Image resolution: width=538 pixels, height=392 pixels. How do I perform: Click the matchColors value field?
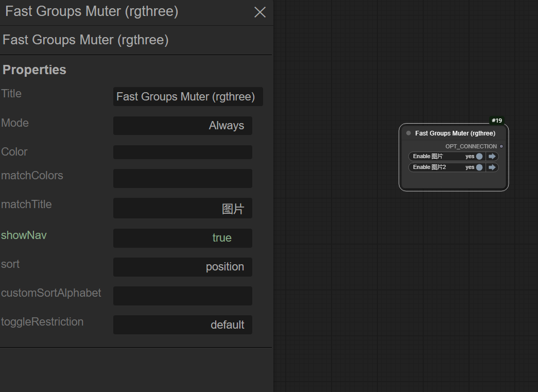point(182,178)
